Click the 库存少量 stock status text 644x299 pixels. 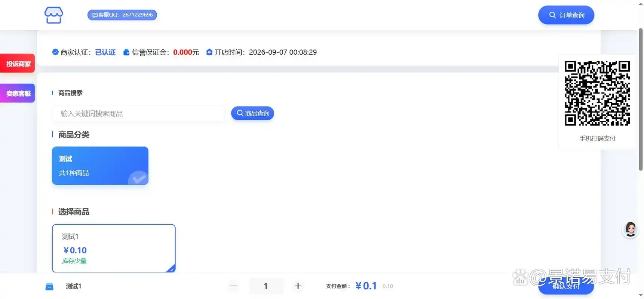click(x=74, y=261)
